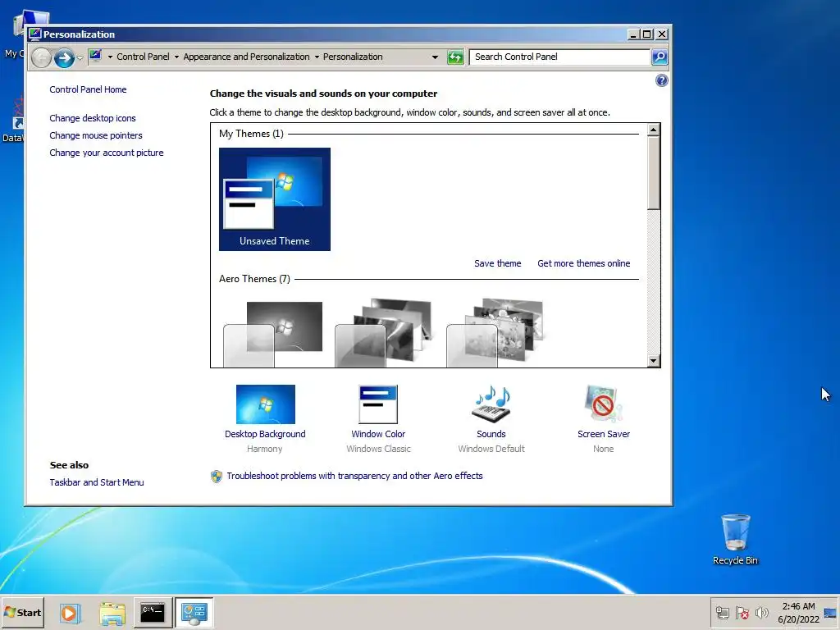Open Command Prompt on taskbar
This screenshot has height=630, width=840.
click(153, 613)
